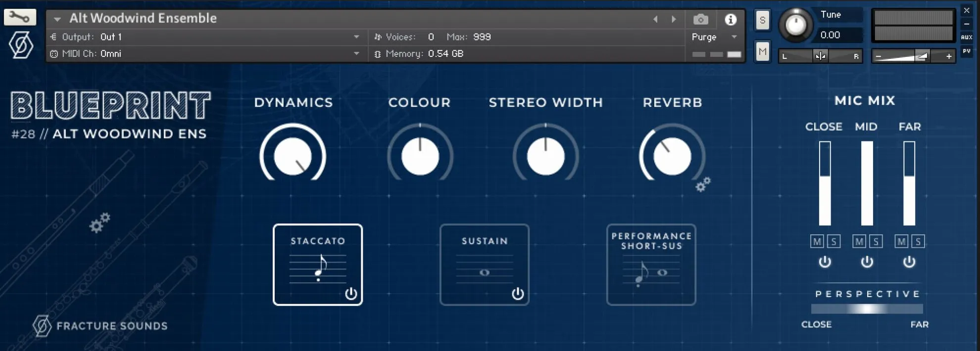Image resolution: width=980 pixels, height=351 pixels.
Task: Open the Output Out 1 dropdown
Action: (207, 37)
